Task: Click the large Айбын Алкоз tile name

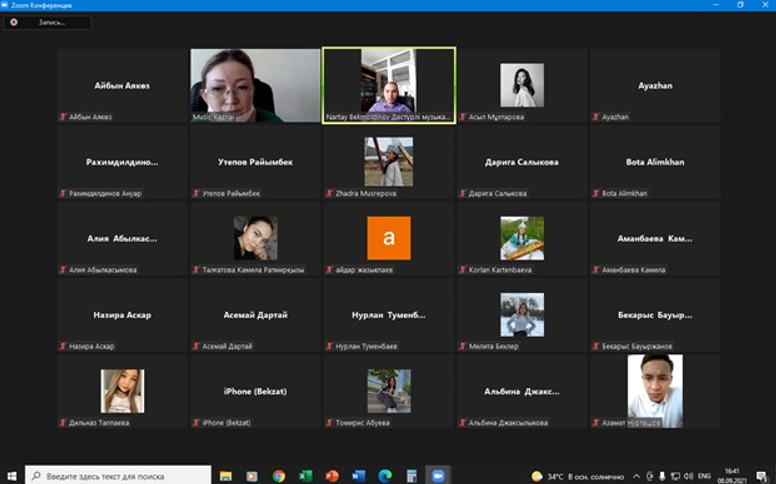Action: coord(122,86)
